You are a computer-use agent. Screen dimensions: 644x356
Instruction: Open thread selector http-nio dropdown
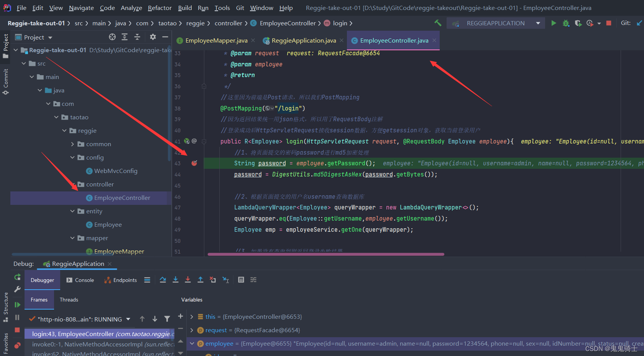tap(128, 319)
